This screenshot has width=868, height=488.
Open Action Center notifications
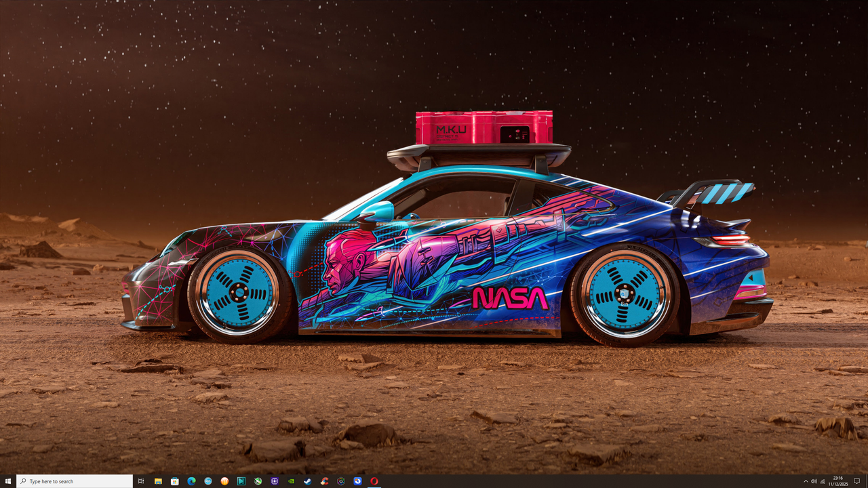pyautogui.click(x=856, y=481)
